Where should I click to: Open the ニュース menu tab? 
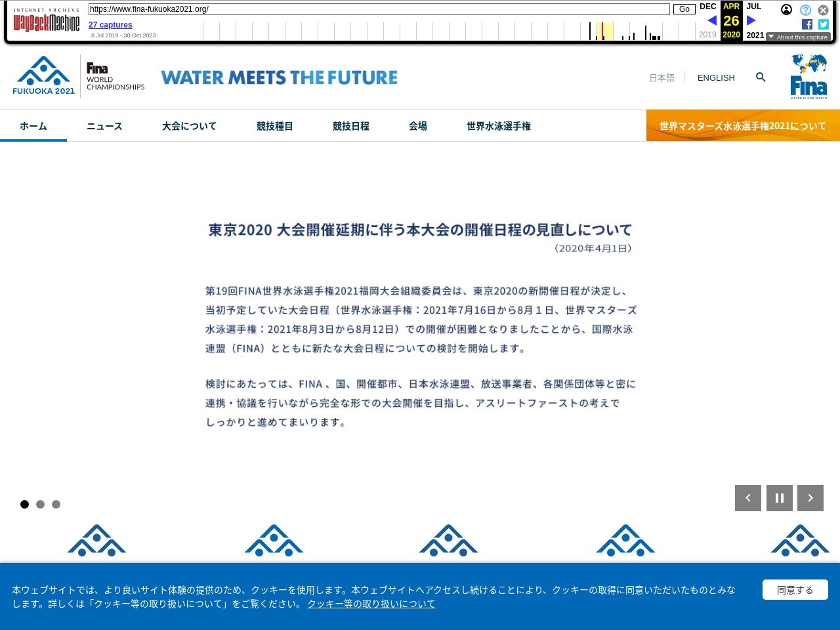click(104, 126)
